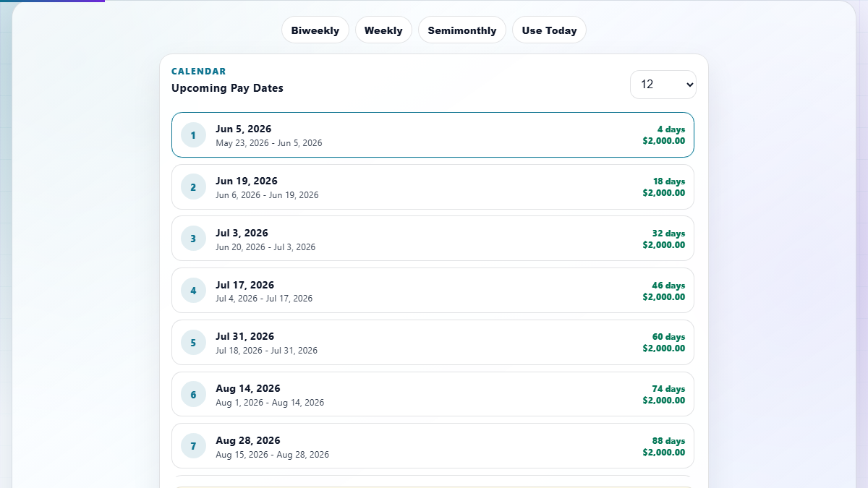Click the 60 days countdown label
This screenshot has width=868, height=488.
669,337
